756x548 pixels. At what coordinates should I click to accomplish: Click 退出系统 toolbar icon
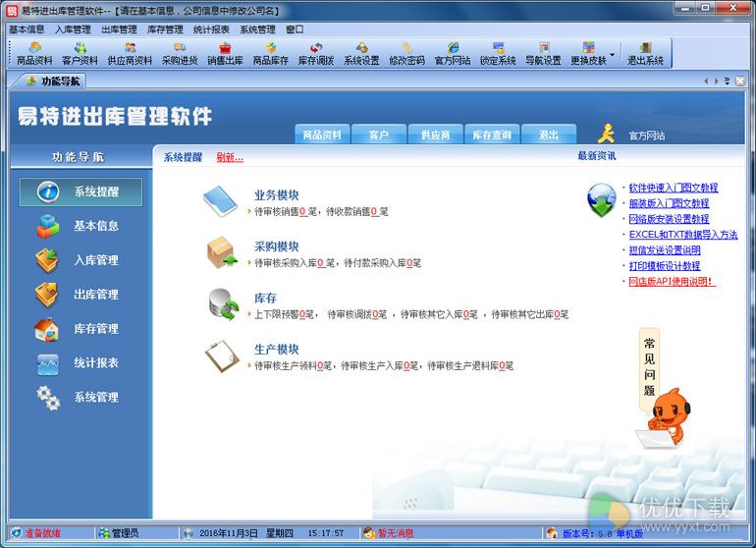point(645,53)
